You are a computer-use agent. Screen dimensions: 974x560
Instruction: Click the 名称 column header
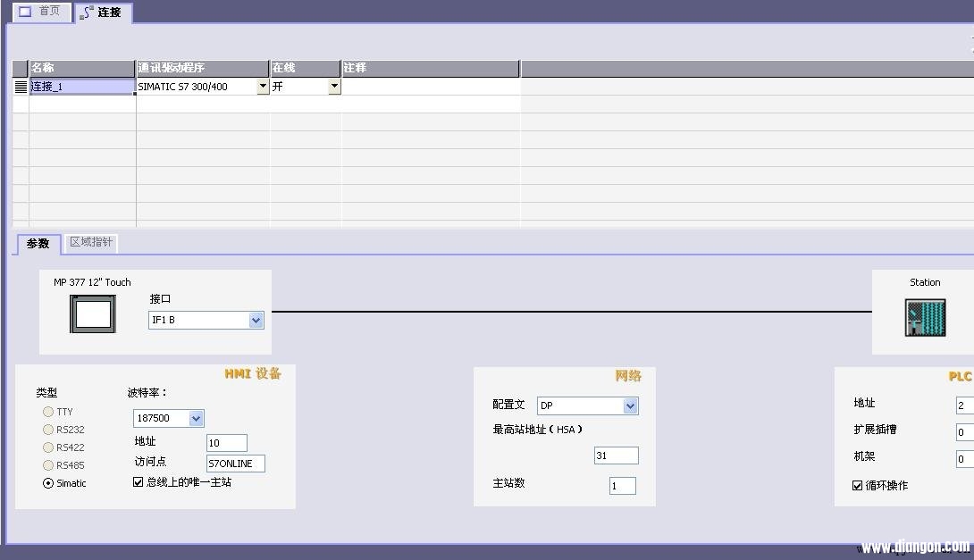click(x=81, y=68)
